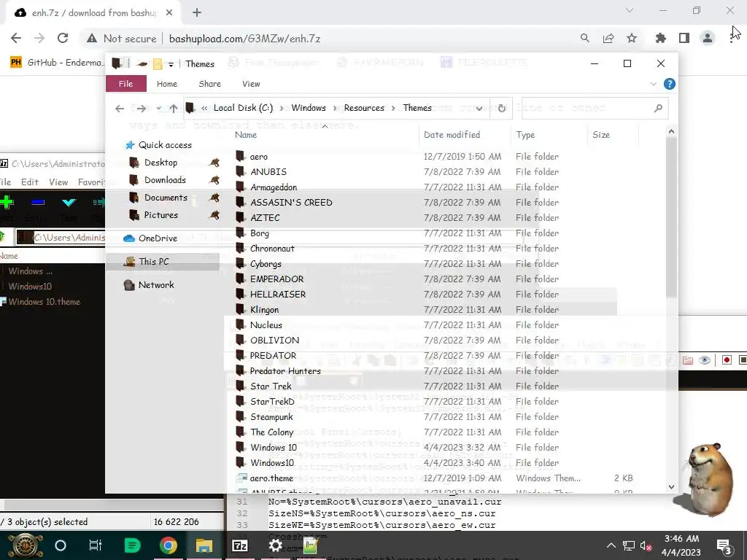Show hidden system tray icons
This screenshot has height=560, width=747.
(x=611, y=545)
